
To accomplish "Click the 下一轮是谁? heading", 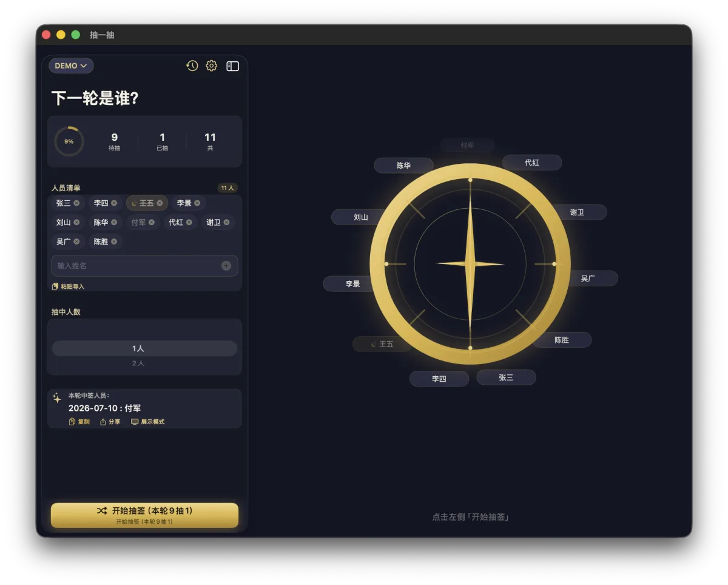I will (95, 98).
